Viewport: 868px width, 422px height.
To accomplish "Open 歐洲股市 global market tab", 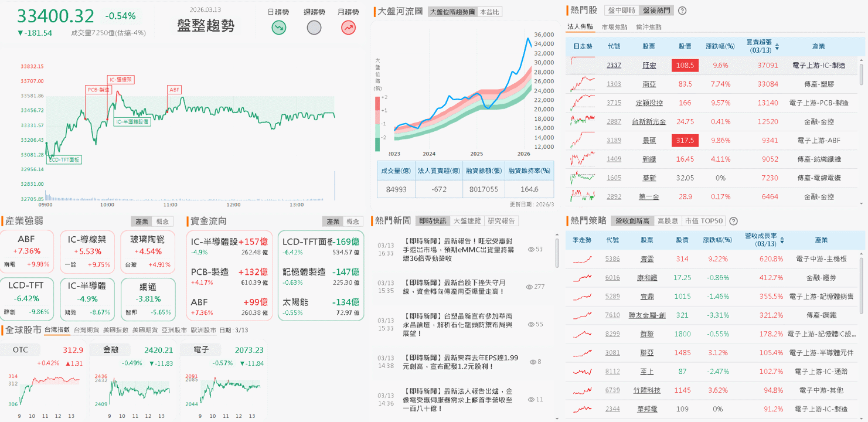I will 203,330.
